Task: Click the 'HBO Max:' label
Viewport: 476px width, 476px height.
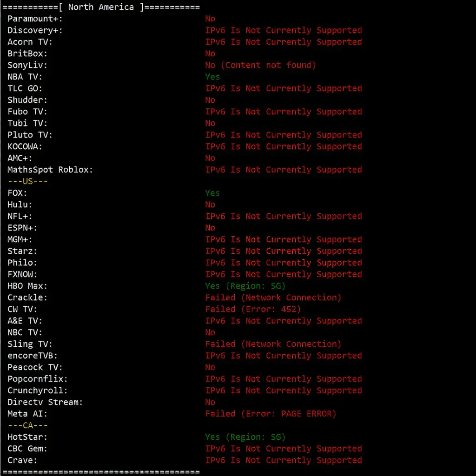Action: (27, 286)
